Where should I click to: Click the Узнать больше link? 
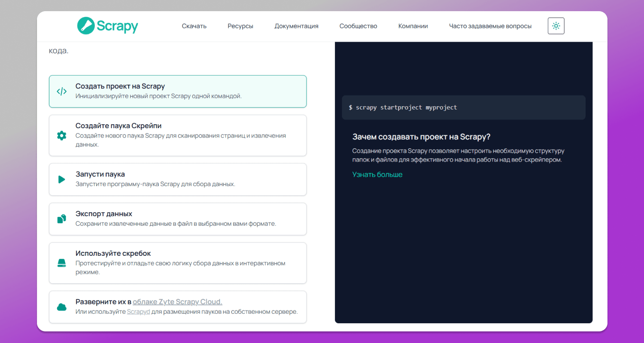pyautogui.click(x=377, y=175)
